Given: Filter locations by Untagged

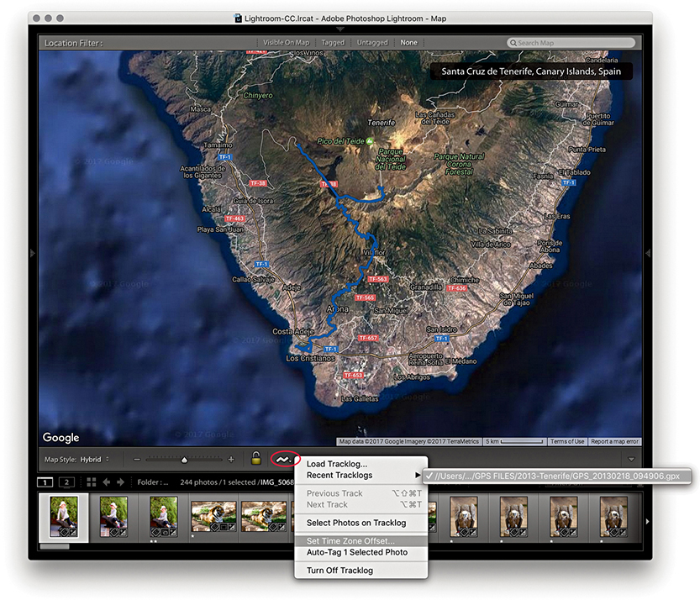Looking at the screenshot, I should (372, 42).
